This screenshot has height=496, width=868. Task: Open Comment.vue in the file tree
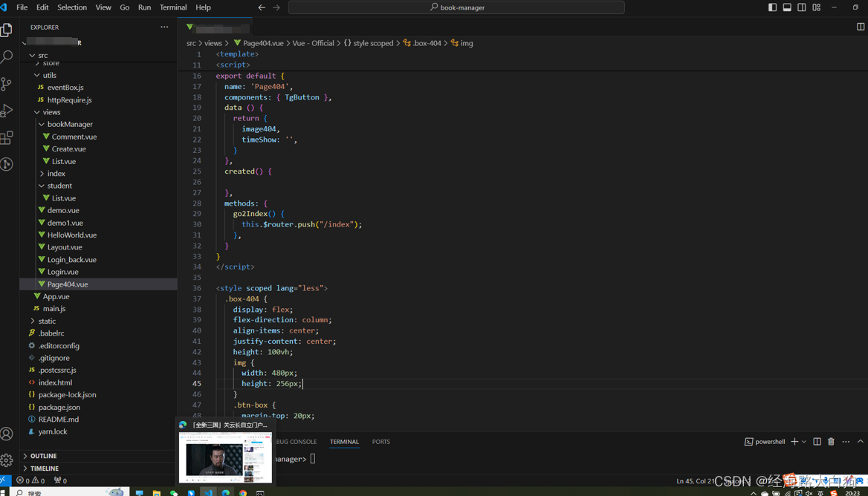click(74, 137)
